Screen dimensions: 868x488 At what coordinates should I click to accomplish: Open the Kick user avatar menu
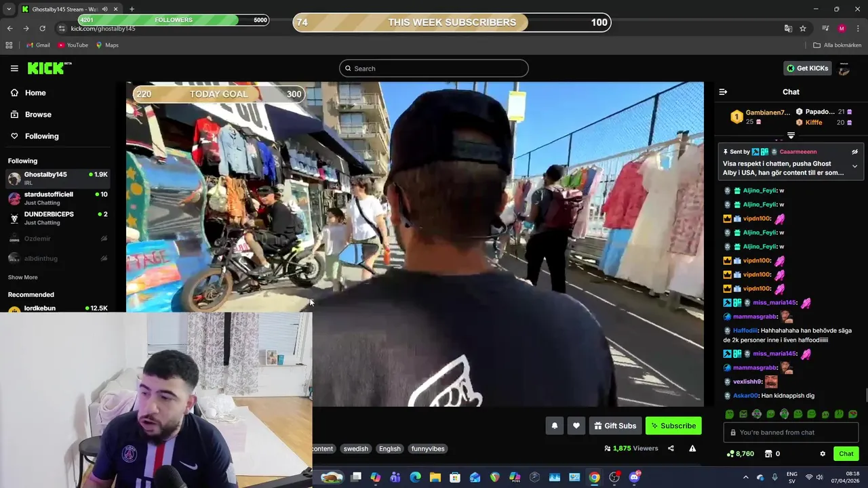pyautogui.click(x=844, y=68)
